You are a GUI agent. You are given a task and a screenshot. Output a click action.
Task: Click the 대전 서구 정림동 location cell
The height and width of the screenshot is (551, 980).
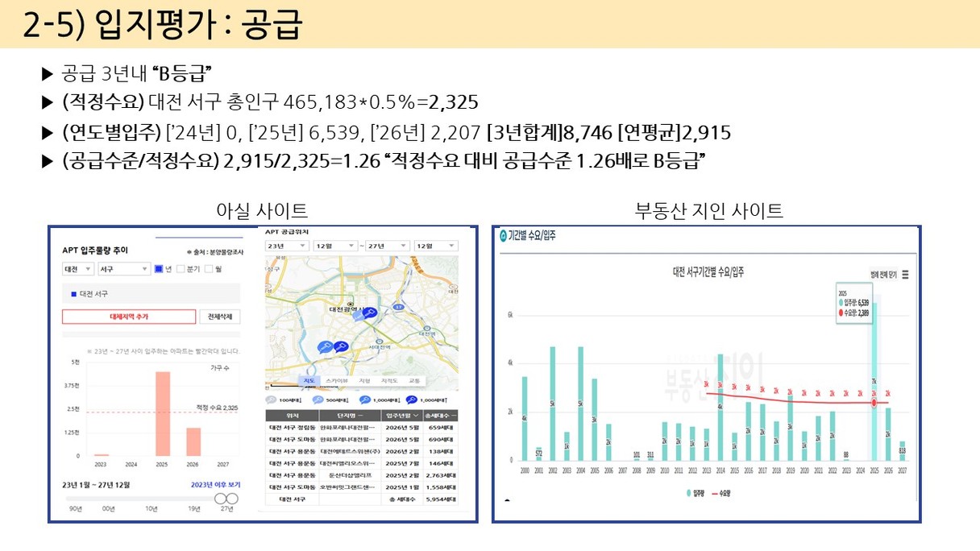coord(293,428)
